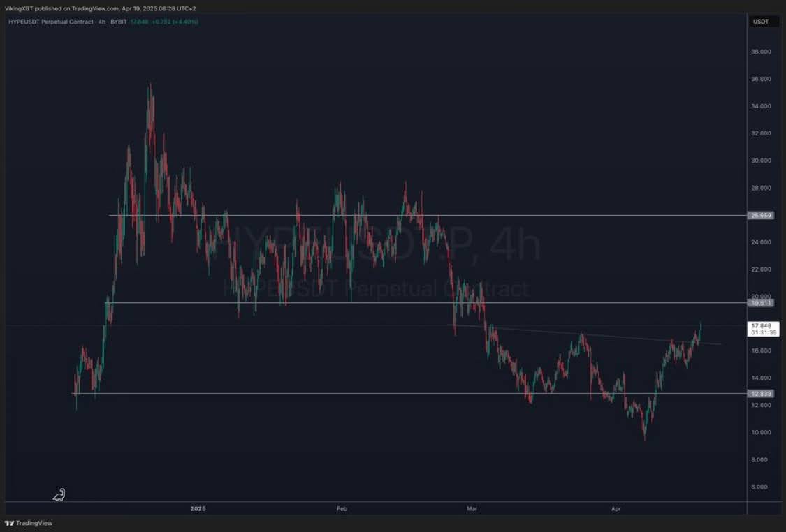
Task: Click the Apr label on time axis
Action: point(616,509)
